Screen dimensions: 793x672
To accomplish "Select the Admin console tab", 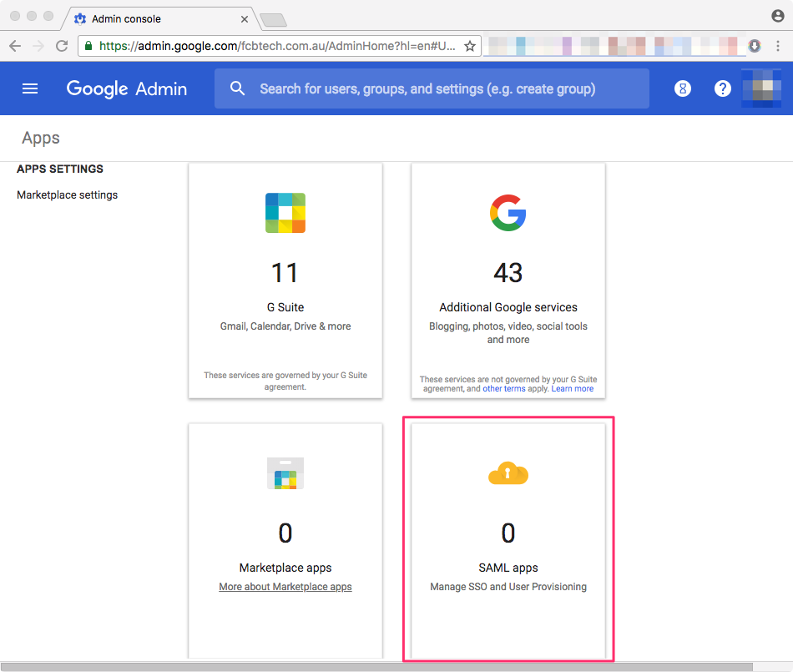I will [159, 19].
